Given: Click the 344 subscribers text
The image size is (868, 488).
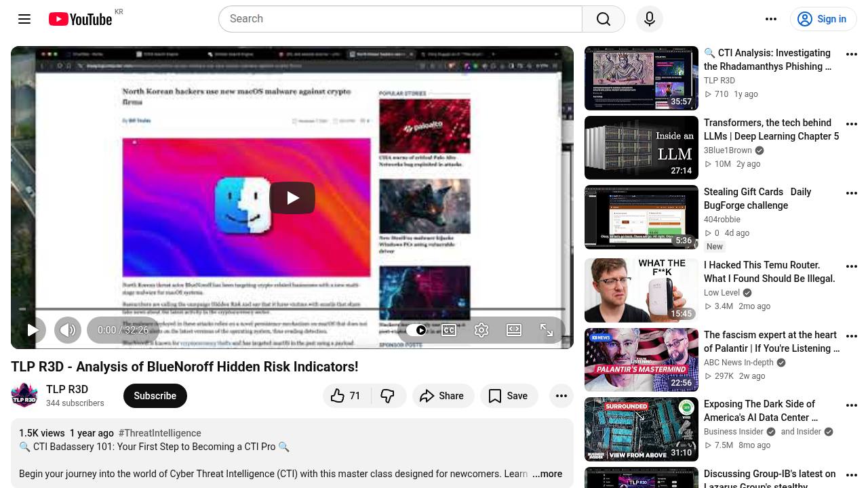Looking at the screenshot, I should (75, 403).
